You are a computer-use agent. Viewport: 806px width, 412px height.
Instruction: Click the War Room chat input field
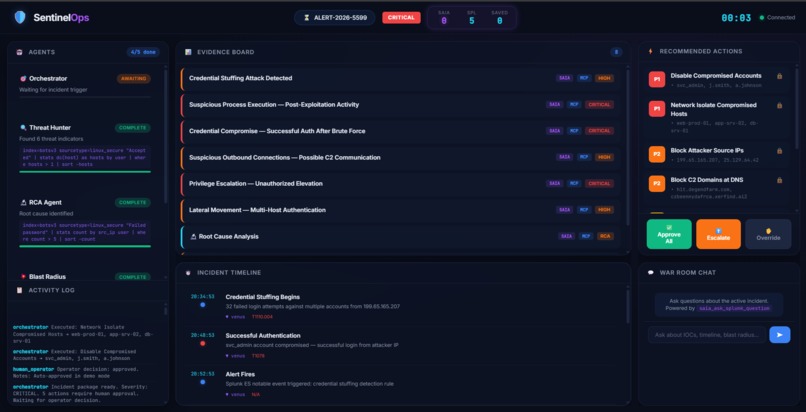pyautogui.click(x=707, y=334)
